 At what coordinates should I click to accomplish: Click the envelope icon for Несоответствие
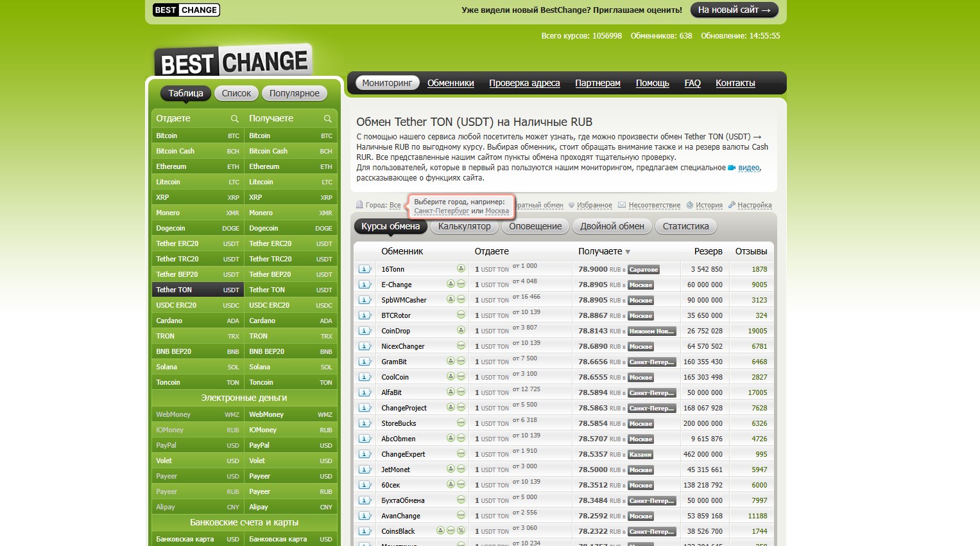point(622,206)
